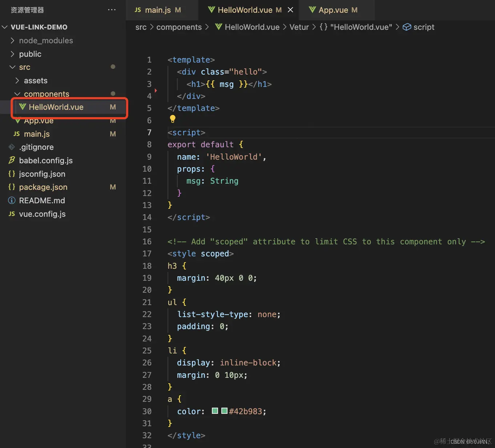Open the explorer more actions ellipsis
This screenshot has height=448, width=495.
(112, 10)
